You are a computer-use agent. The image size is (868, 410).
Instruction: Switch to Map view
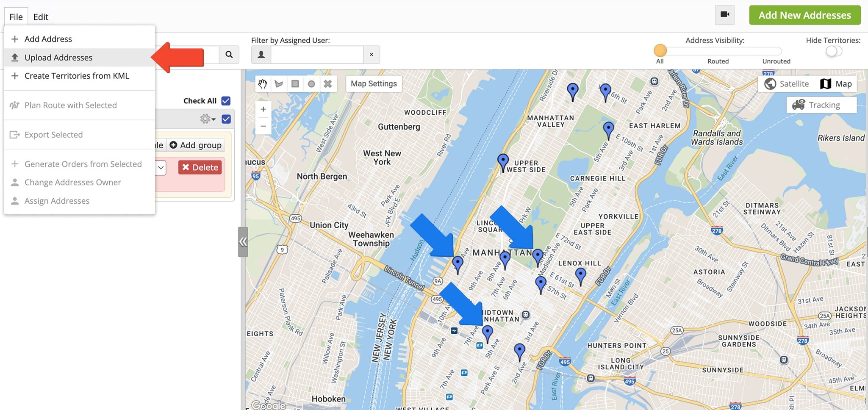pos(836,84)
